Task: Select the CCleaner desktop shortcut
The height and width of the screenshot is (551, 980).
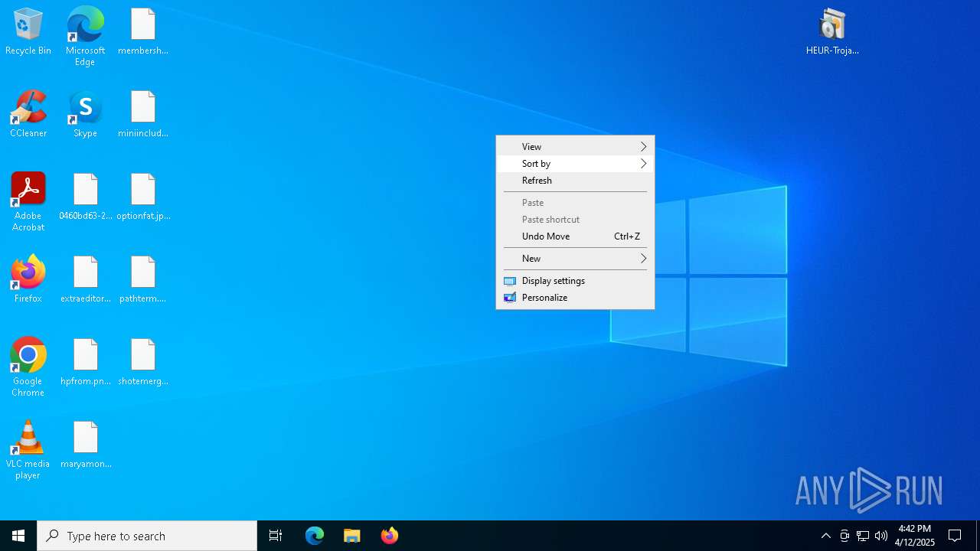Action: pos(28,114)
